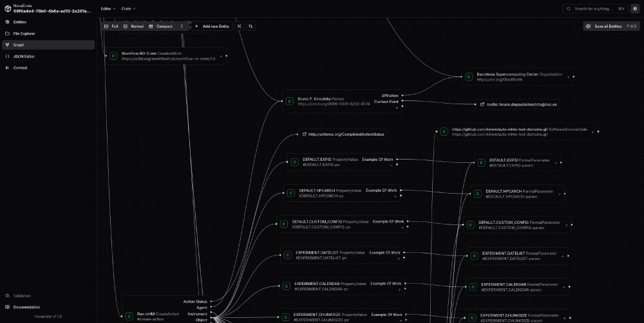Click Example Of Work on DEFAULT.EXPID-pv
The height and width of the screenshot is (323, 644).
point(377,159)
